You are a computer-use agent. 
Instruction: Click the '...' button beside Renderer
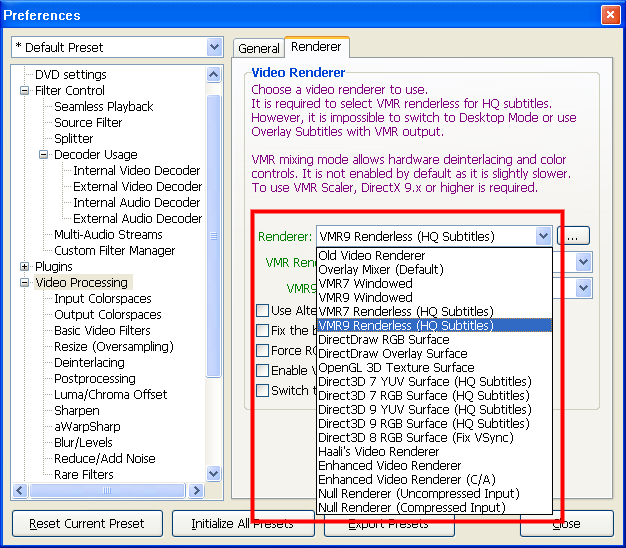(x=573, y=236)
